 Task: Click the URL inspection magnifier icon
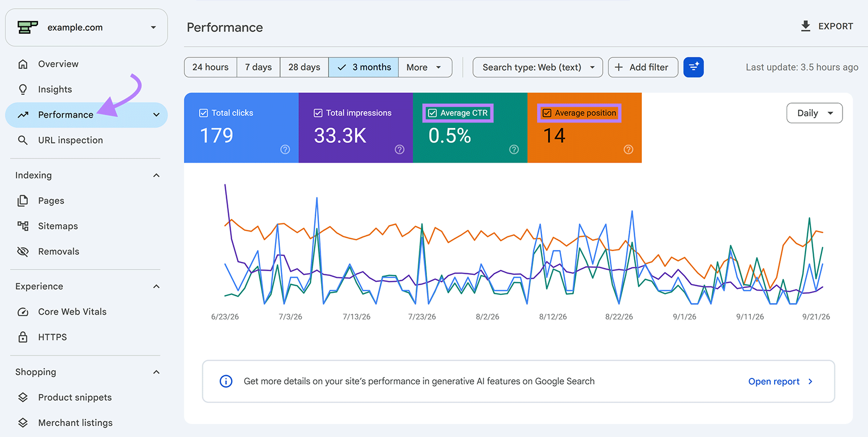[23, 140]
